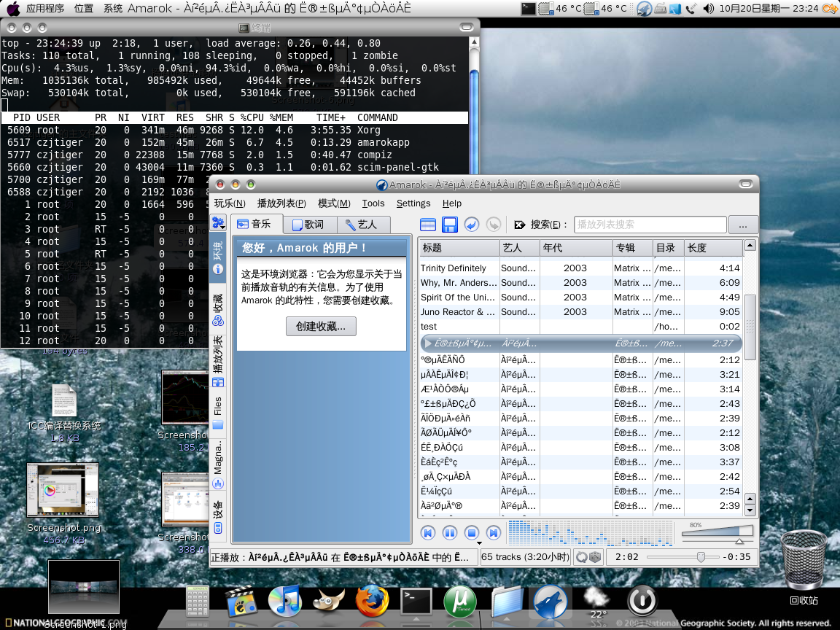This screenshot has width=840, height=630.
Task: Open the stop button dropdown arrow
Action: [x=480, y=542]
